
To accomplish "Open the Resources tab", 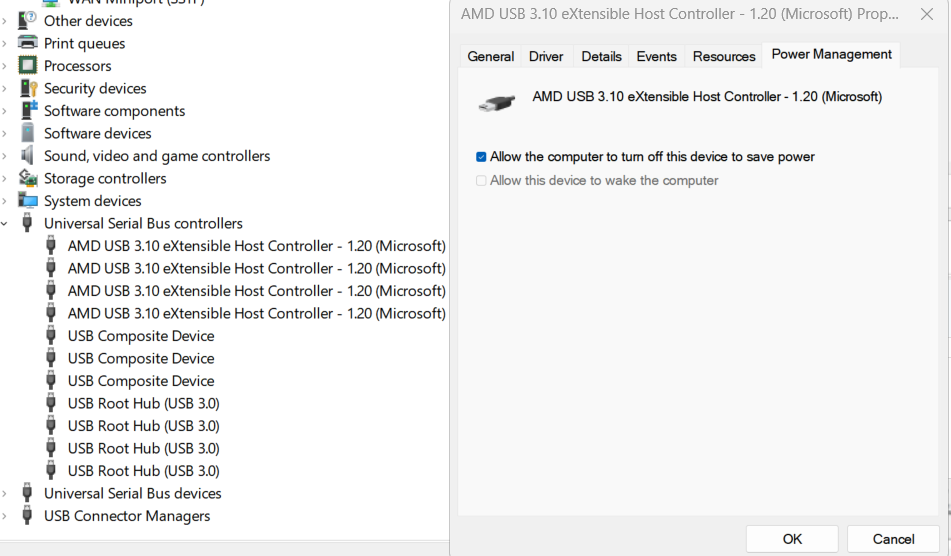I will 724,56.
